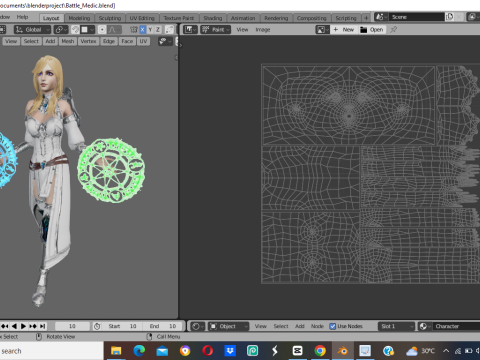Enable Use Nodes checkbox
This screenshot has width=480, height=360.
tap(333, 326)
